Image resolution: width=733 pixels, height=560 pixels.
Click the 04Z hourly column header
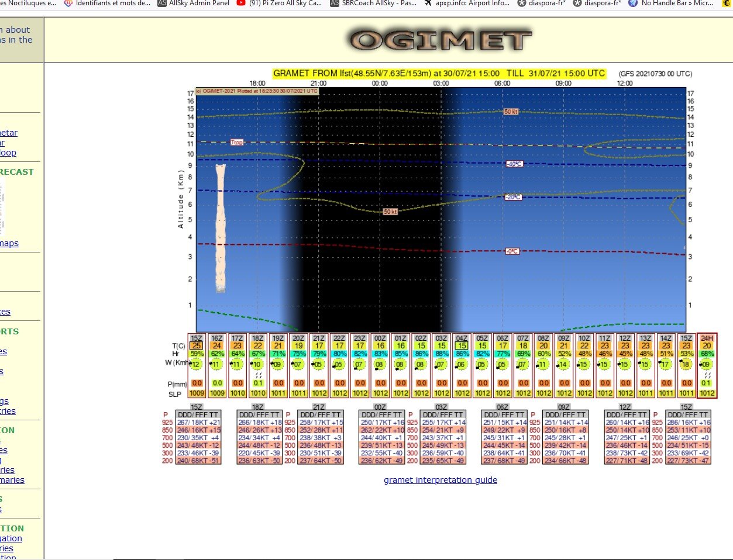(462, 338)
